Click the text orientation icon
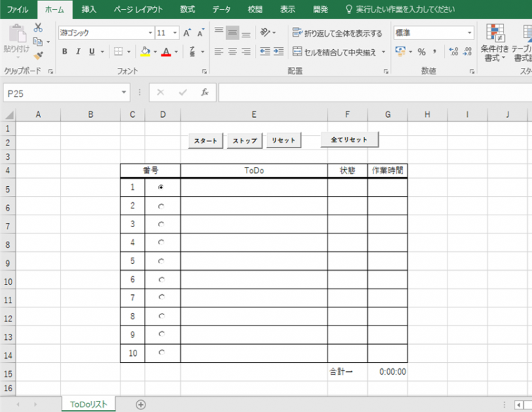The width and height of the screenshot is (532, 412). (x=265, y=33)
